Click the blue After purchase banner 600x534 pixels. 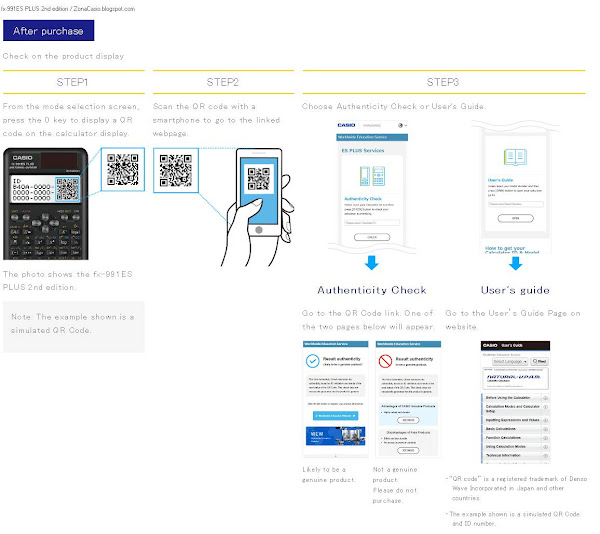coord(49,31)
